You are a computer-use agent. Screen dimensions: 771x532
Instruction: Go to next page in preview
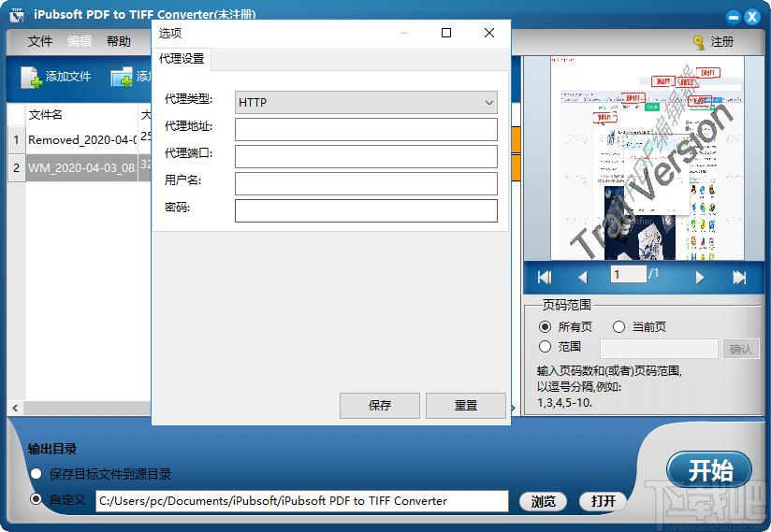point(700,278)
